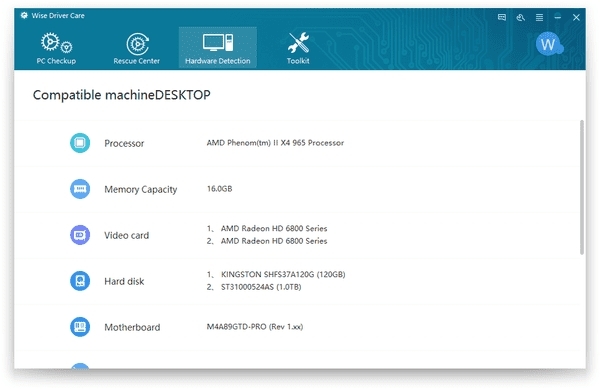Open the PC Checkup tab
600x389 pixels.
point(56,48)
